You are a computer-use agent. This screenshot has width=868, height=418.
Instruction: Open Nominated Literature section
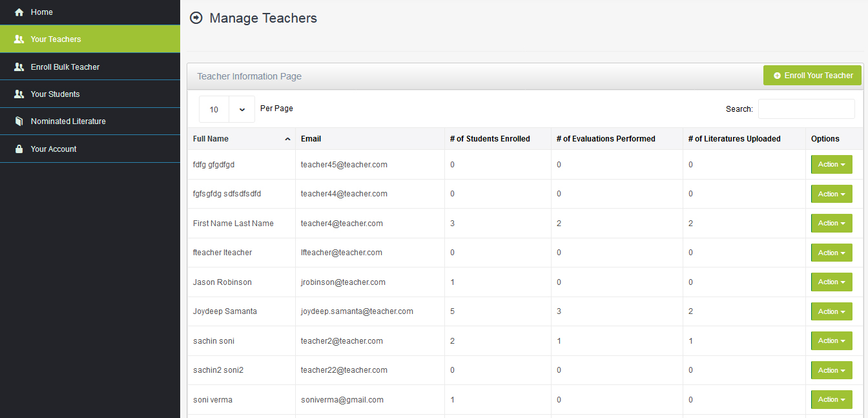pos(90,121)
